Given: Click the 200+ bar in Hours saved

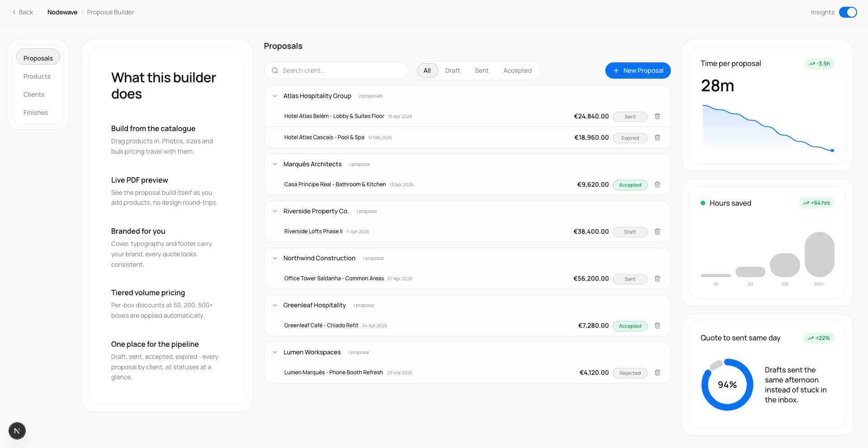Looking at the screenshot, I should point(819,254).
